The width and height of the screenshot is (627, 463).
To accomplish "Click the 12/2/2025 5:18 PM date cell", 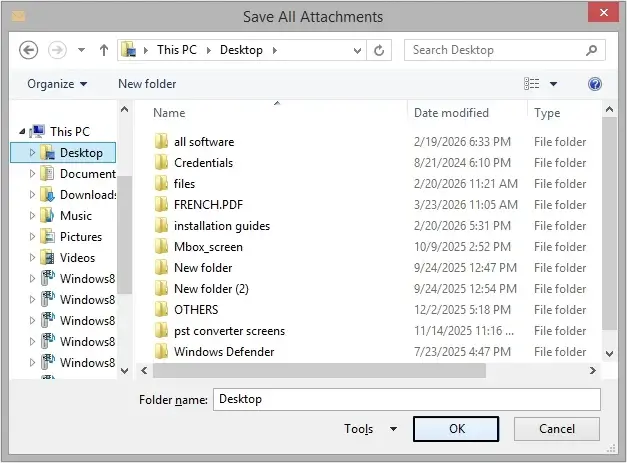I will click(x=462, y=309).
